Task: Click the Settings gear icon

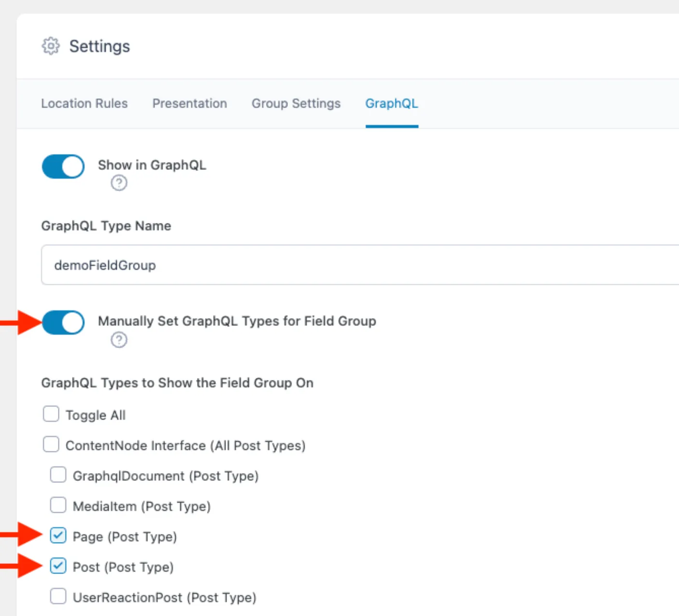Action: (51, 46)
